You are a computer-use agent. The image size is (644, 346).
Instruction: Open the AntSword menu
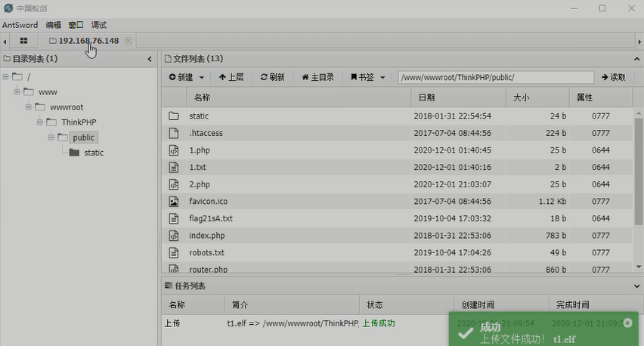tap(20, 25)
